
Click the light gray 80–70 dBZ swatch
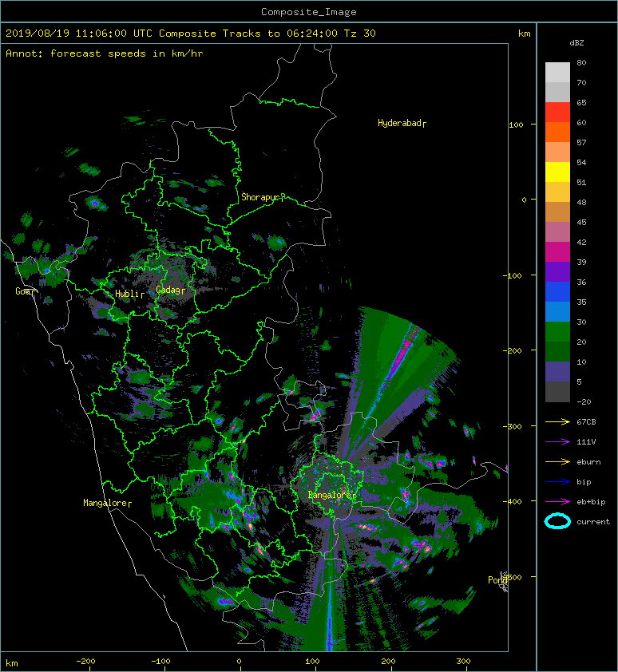[557, 72]
